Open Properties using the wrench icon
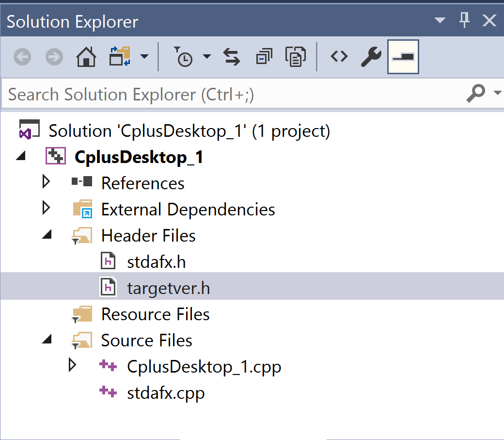 [371, 57]
